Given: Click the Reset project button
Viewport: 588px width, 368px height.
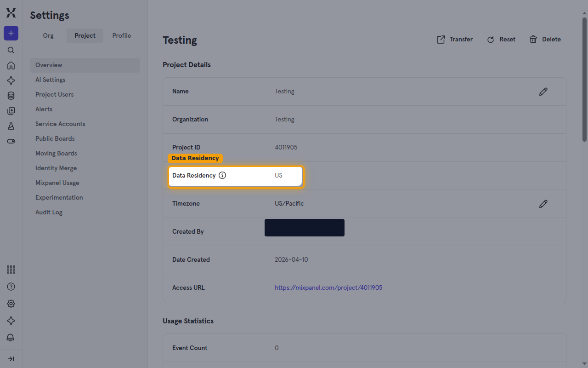Looking at the screenshot, I should tap(501, 40).
